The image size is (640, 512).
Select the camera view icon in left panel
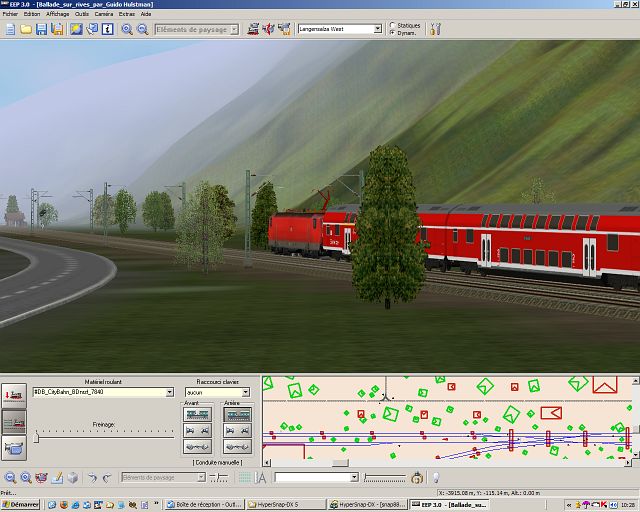[14, 447]
